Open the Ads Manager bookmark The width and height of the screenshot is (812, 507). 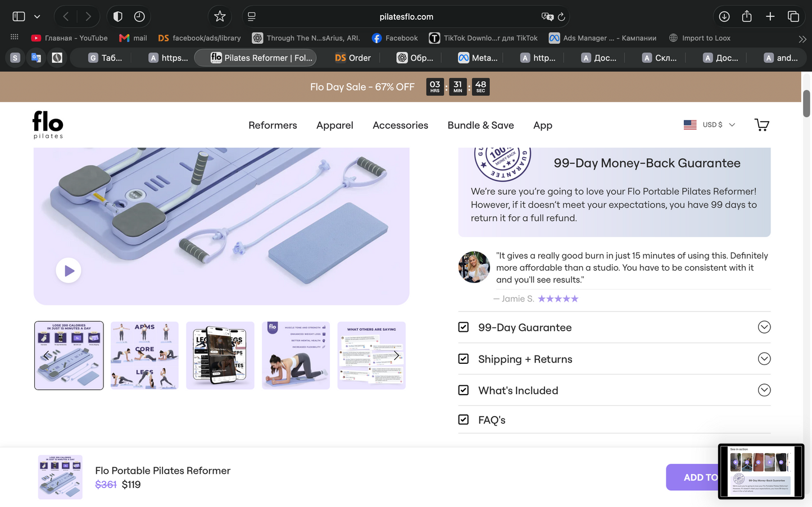pyautogui.click(x=602, y=38)
